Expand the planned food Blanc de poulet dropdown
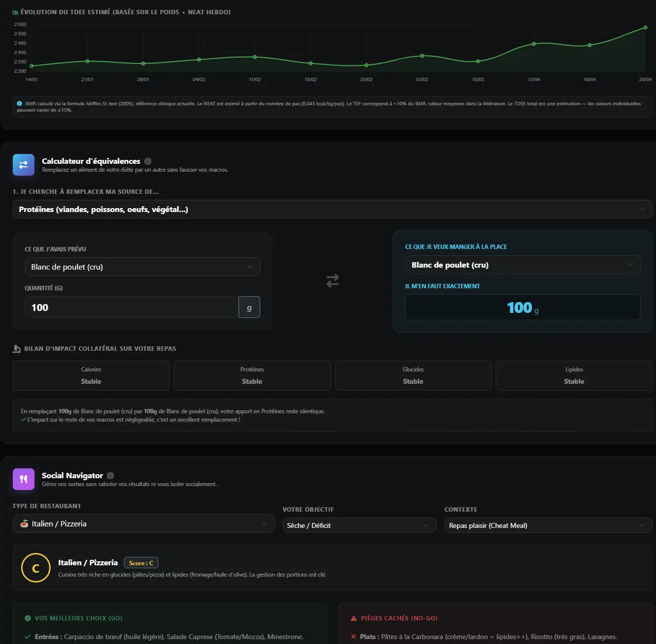This screenshot has width=656, height=644. 142,267
